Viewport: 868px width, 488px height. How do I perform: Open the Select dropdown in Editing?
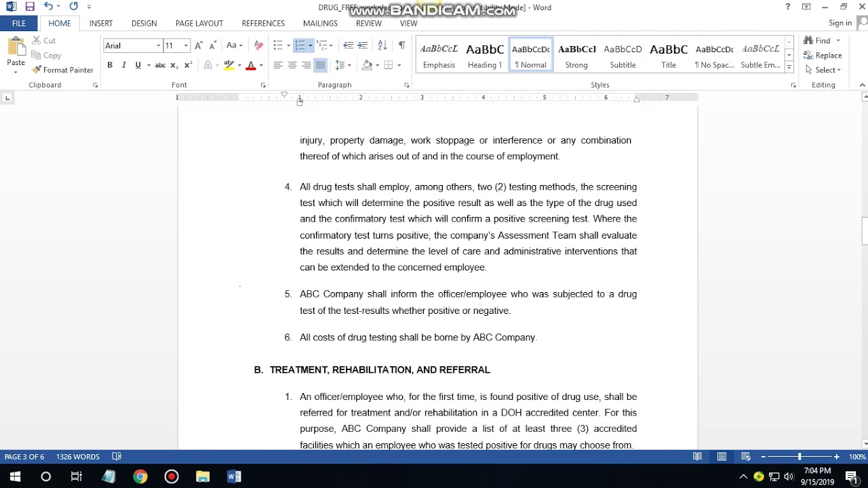(823, 70)
